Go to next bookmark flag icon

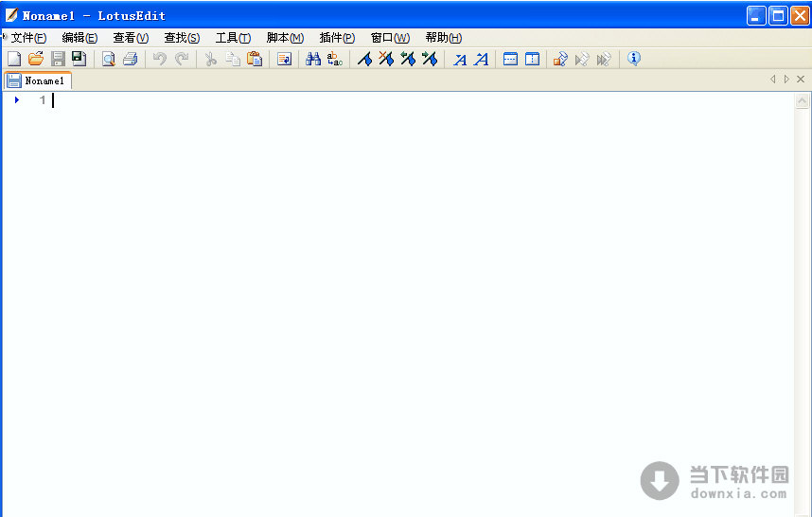pyautogui.click(x=430, y=59)
